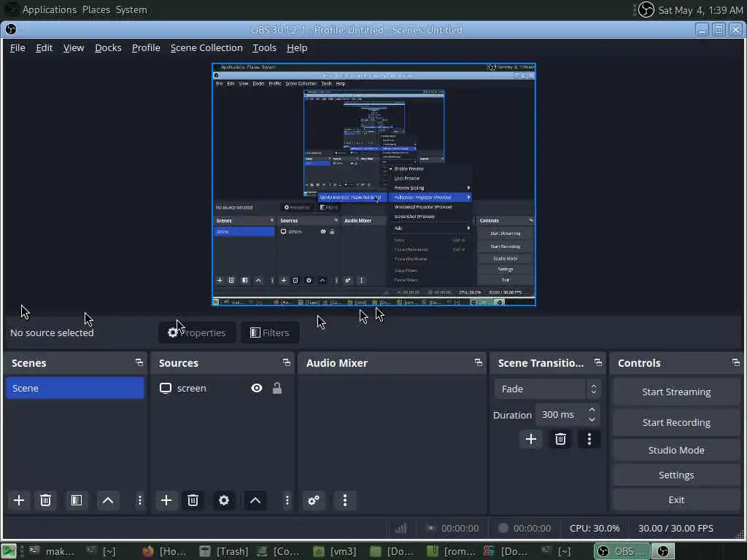
Task: Open Places menu in top panel
Action: (96, 9)
